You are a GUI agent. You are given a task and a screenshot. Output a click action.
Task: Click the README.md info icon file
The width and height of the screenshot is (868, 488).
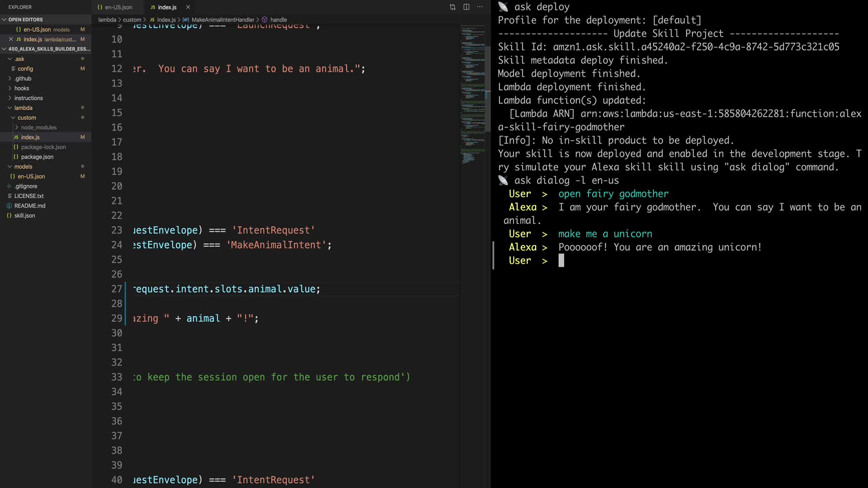(29, 206)
